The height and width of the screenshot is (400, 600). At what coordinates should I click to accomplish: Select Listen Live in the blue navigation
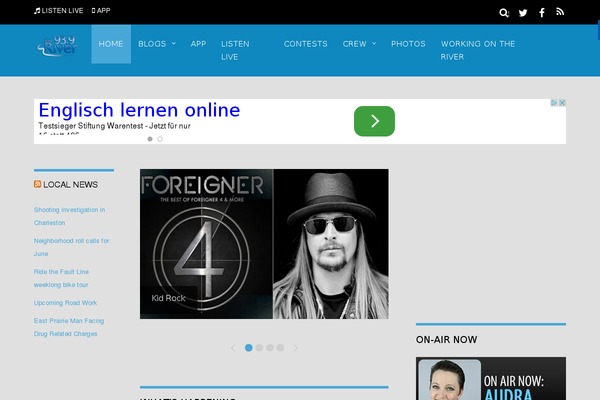tap(235, 50)
